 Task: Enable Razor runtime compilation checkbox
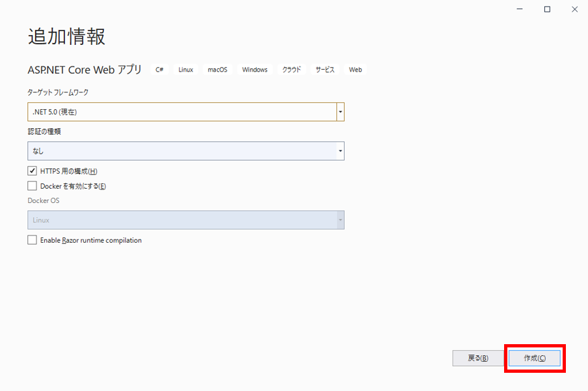33,240
